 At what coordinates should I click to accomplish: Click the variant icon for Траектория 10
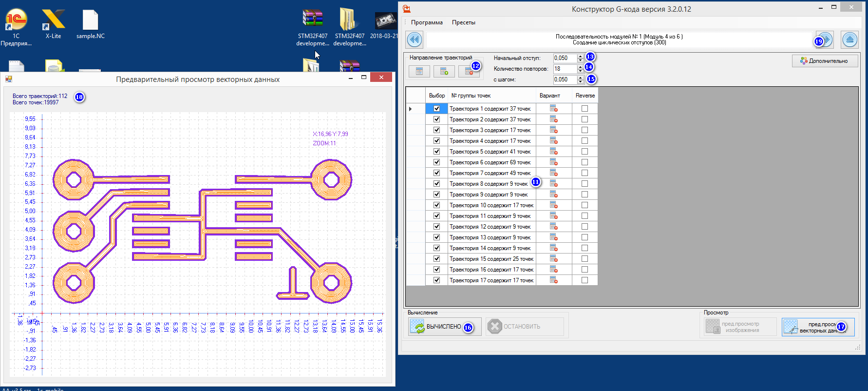553,205
